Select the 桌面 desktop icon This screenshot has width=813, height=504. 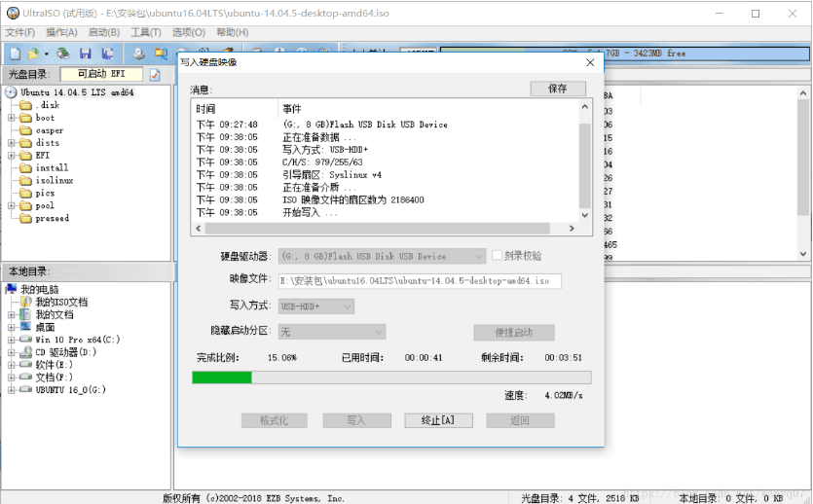pos(25,327)
